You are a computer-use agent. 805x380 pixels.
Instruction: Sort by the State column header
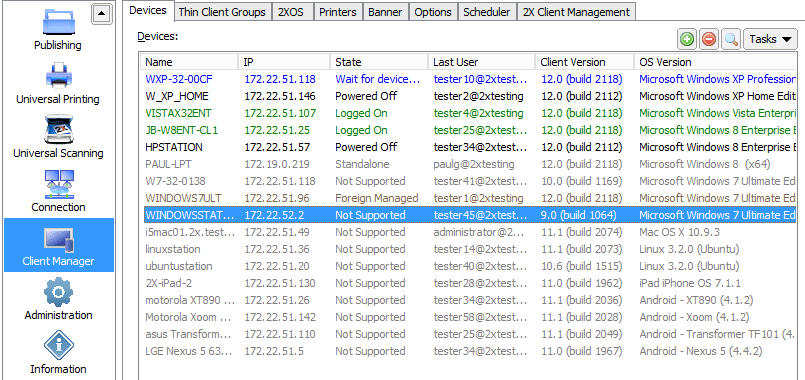click(x=379, y=62)
